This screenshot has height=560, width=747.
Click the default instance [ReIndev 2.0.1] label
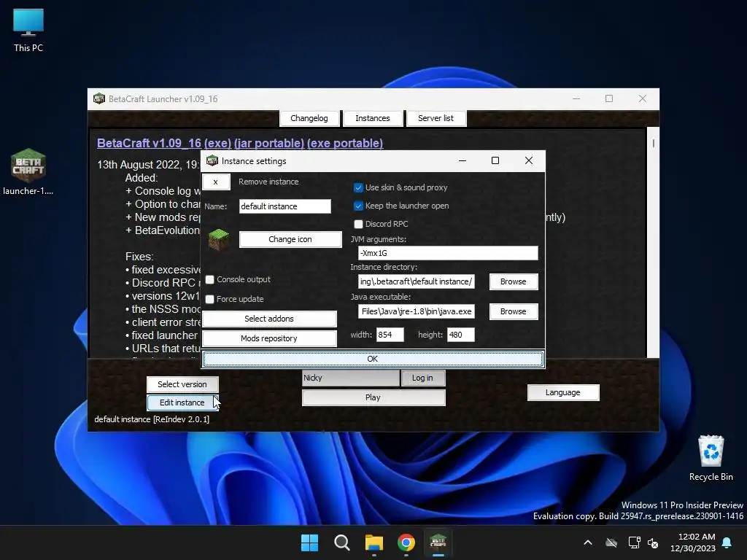(152, 419)
